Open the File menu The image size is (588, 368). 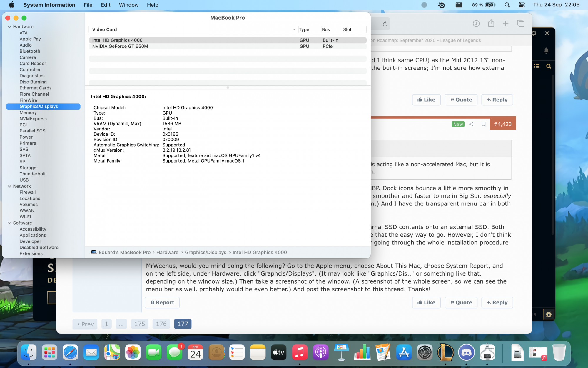[88, 5]
